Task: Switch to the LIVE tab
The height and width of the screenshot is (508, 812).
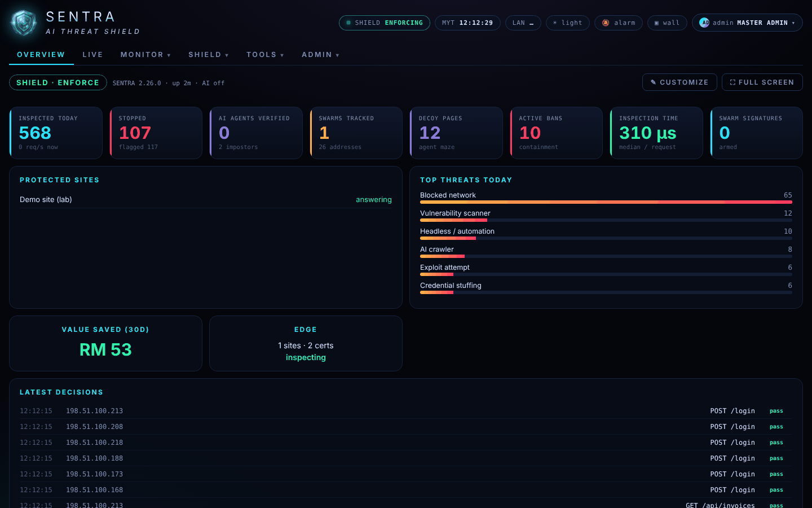Action: [x=92, y=55]
